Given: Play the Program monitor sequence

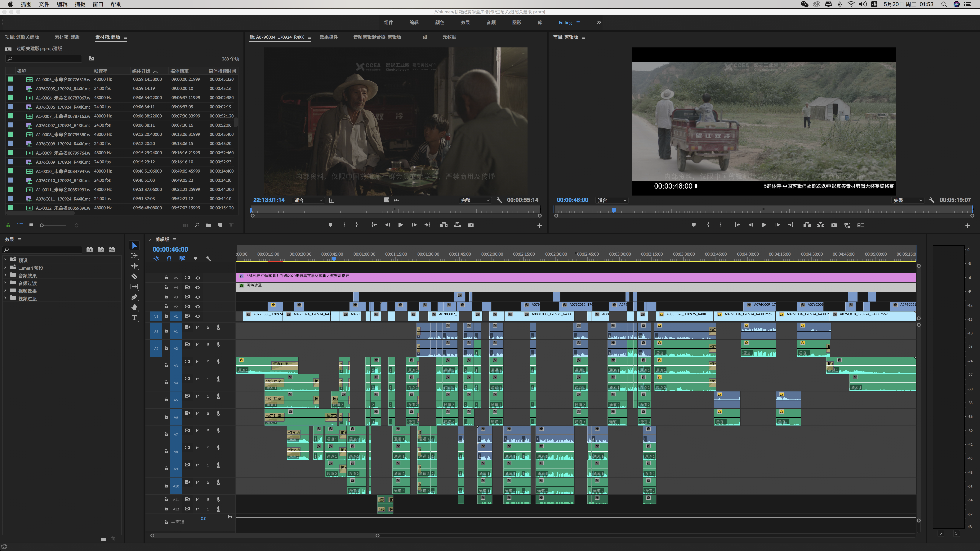Looking at the screenshot, I should pos(764,225).
